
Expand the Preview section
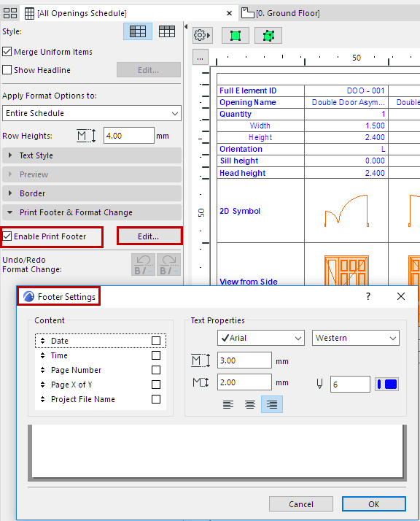(92, 174)
